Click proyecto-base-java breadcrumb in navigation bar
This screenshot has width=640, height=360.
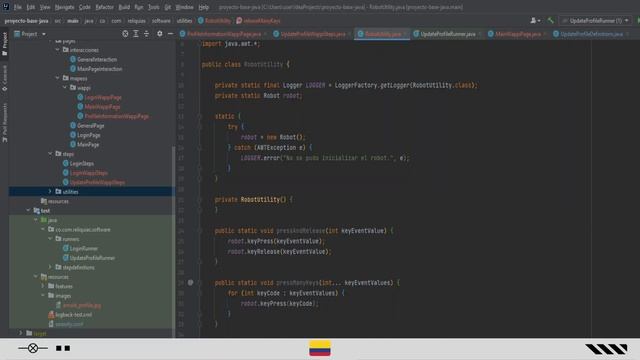26,21
